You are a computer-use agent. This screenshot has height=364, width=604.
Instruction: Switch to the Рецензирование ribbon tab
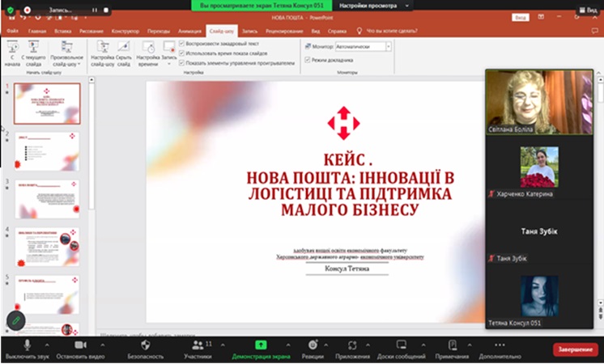(x=284, y=32)
